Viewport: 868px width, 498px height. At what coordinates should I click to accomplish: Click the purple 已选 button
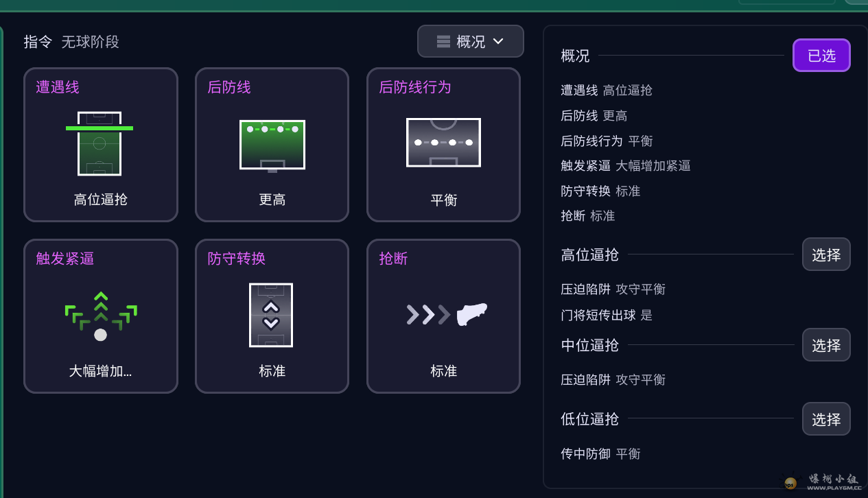821,55
